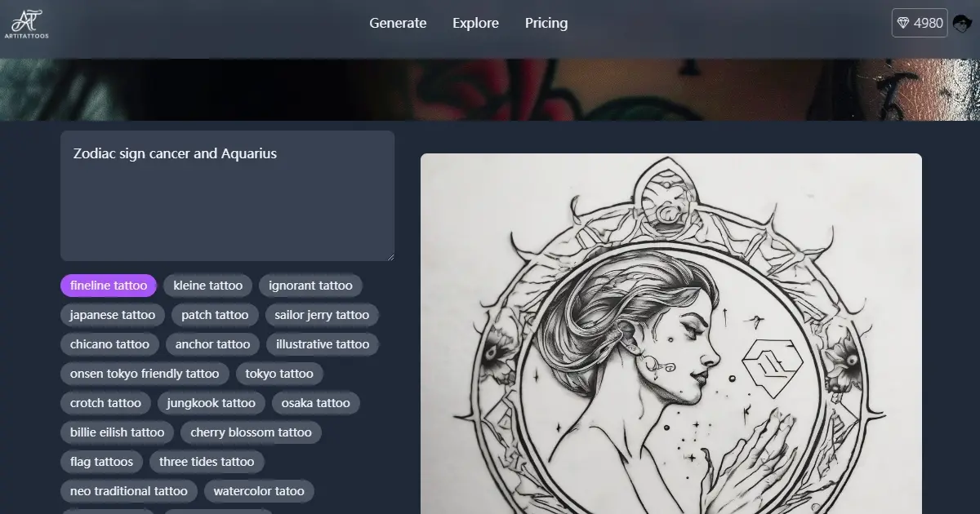Open the Pricing page
Screen dimensions: 980x514
click(x=546, y=23)
